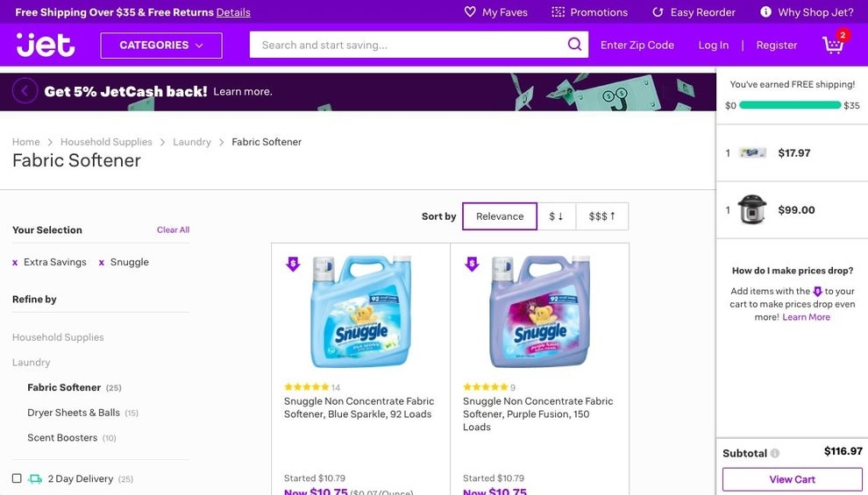
Task: Click the JetCash banner back arrow
Action: tap(25, 90)
